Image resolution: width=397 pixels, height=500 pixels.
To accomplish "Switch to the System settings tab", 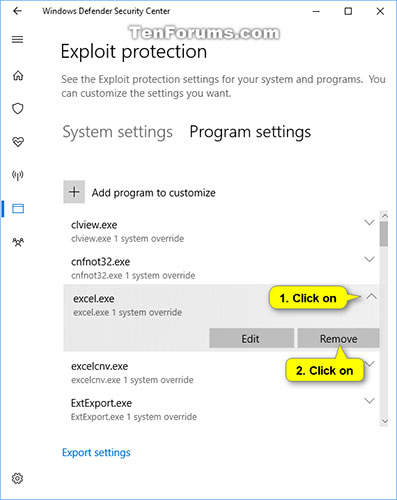I will (118, 132).
